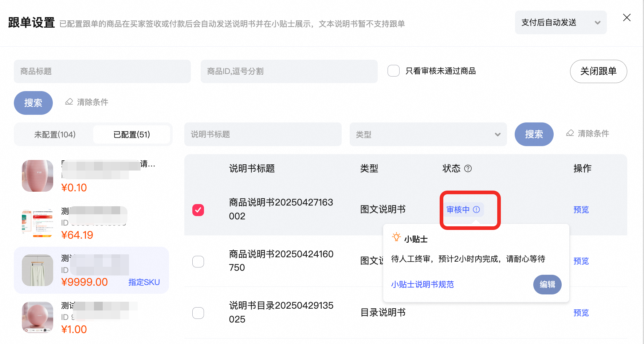Viewport: 644px width, 344px height.
Task: Click the eraser icon beside the product-filter 清除条件
Action: click(69, 102)
